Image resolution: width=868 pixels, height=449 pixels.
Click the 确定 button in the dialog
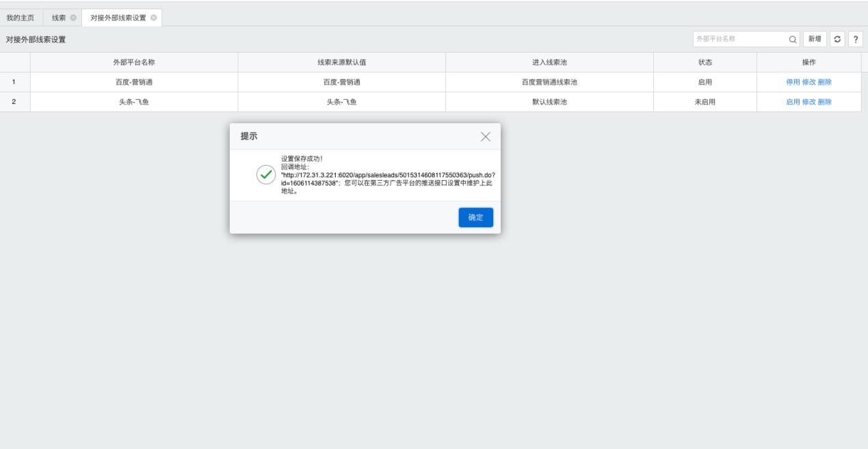475,218
